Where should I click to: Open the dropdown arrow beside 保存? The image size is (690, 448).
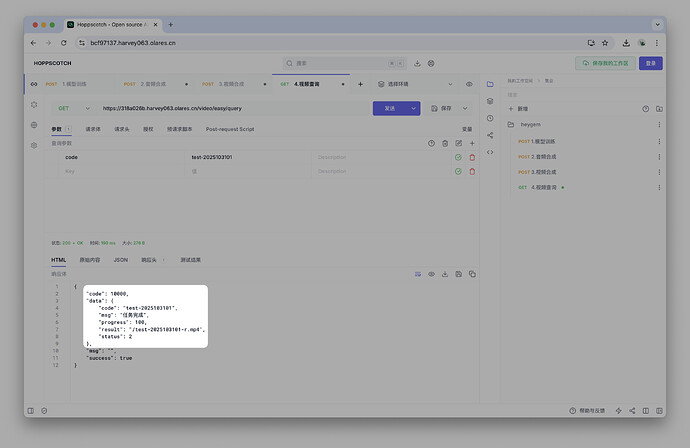(x=466, y=108)
